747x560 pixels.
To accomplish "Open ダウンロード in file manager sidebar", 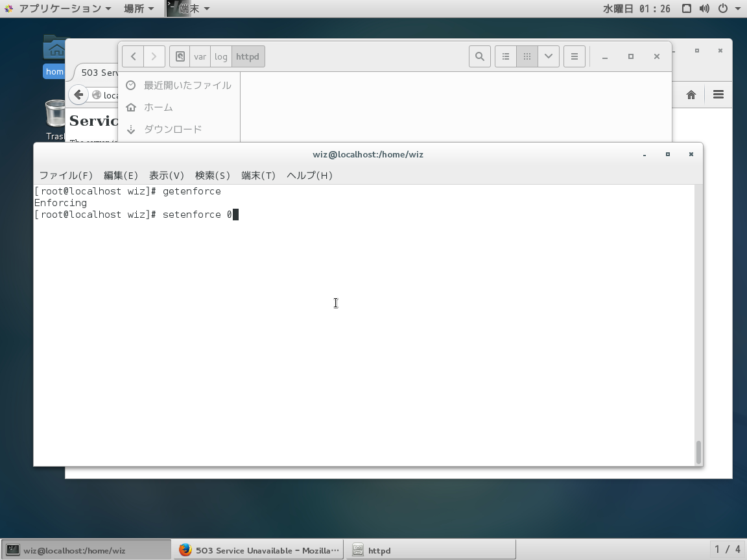I will [x=179, y=129].
